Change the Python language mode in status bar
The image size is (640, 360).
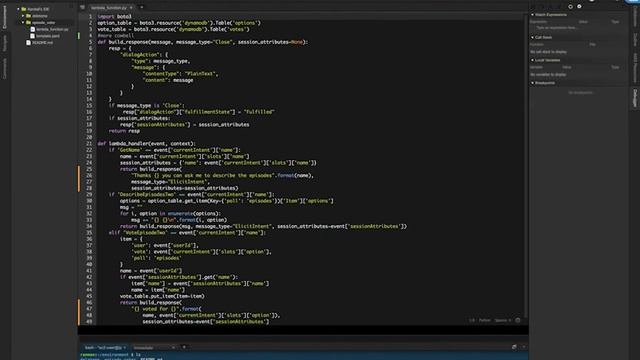point(484,320)
